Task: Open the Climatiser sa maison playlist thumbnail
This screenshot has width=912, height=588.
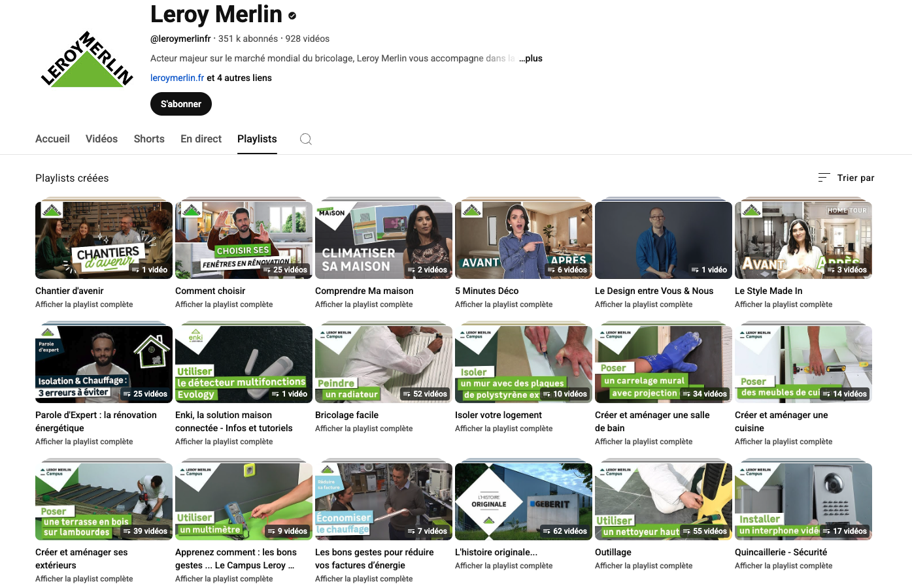Action: pos(384,240)
